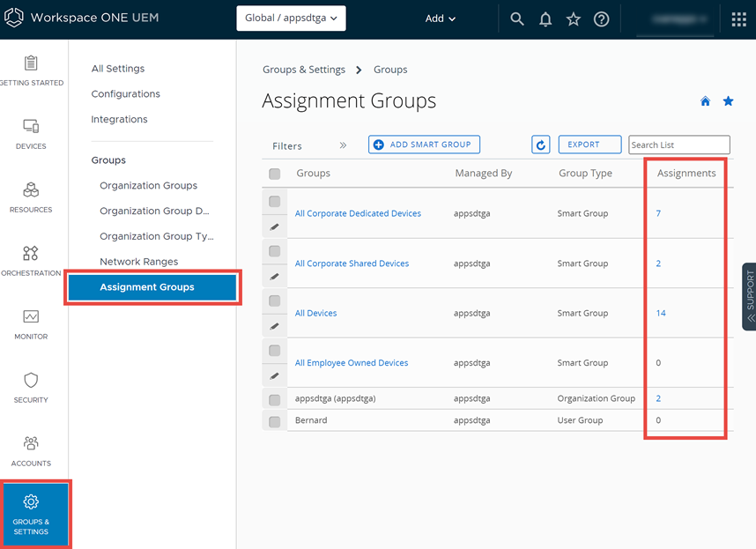
Task: Open All Corporate Dedicated Devices link
Action: coord(358,213)
